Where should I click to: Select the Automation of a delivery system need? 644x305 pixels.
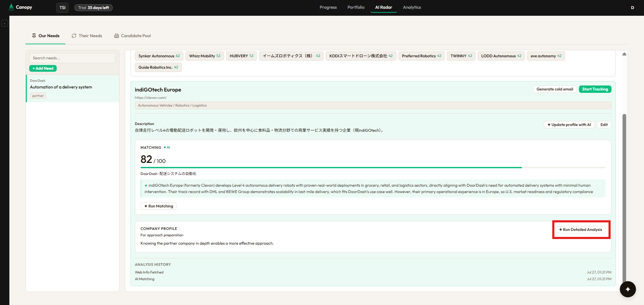click(72, 88)
